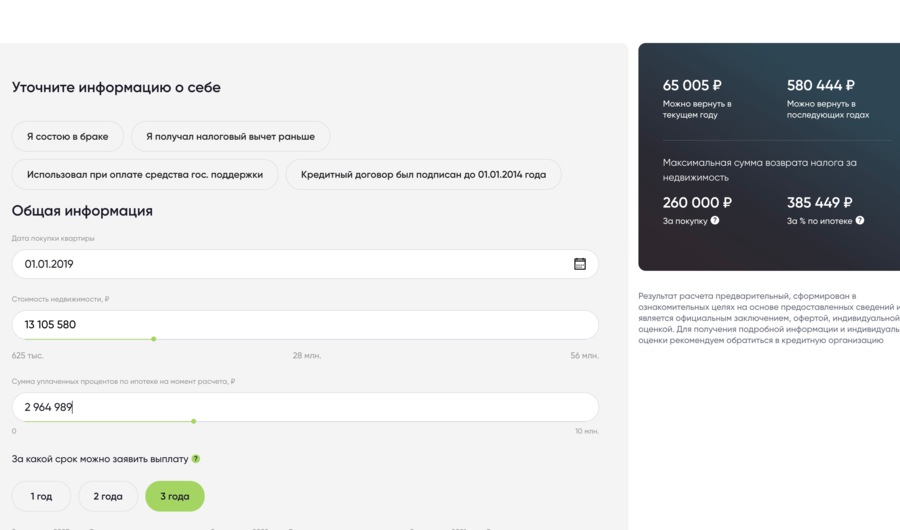Screen dimensions: 900x530
Task: Click help icon beside "За % по ипотеке"
Action: pos(860,221)
